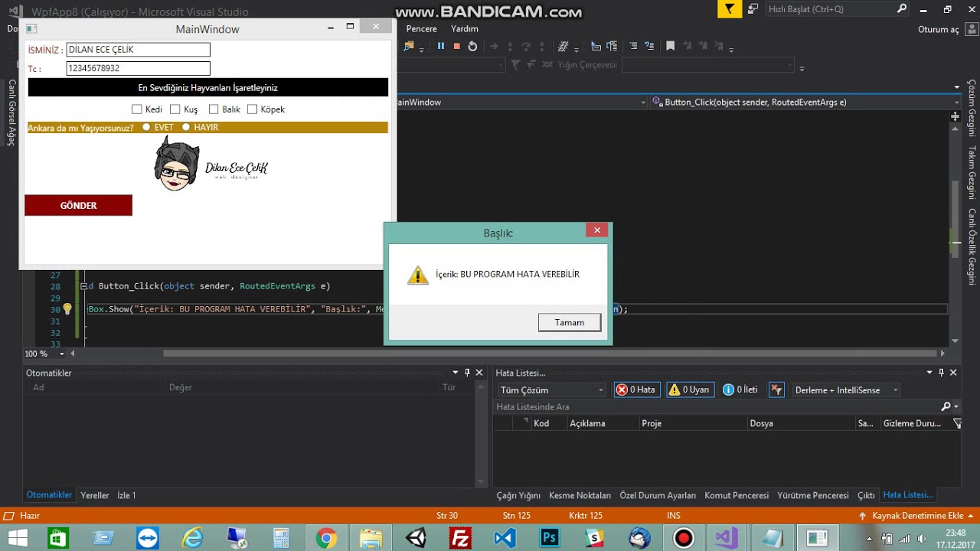Screen dimensions: 980x551
Task: Click the Tamam button in the dialog
Action: pyautogui.click(x=570, y=323)
